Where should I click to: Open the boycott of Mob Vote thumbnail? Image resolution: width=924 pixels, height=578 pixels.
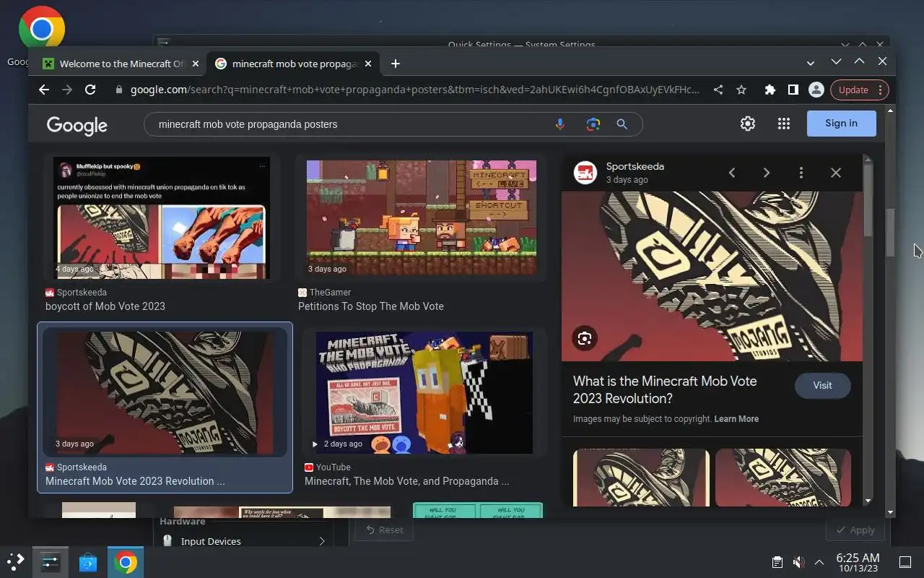pos(162,218)
